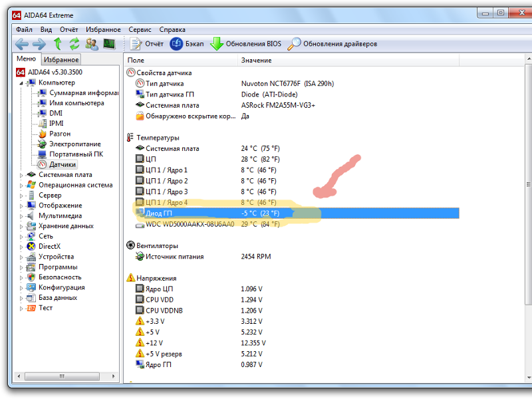Screen dimensions: 532x399
Task: Select the ЦП 1 / Ядро 3 row
Action: [x=292, y=192]
